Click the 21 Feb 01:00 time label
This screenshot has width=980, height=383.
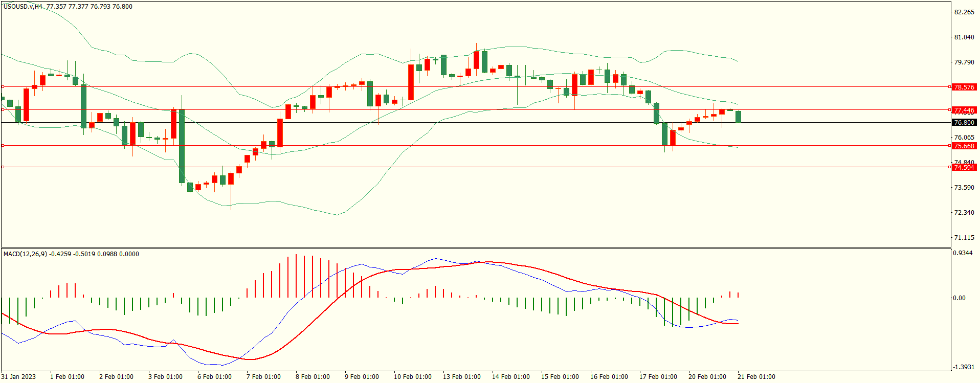tap(756, 377)
